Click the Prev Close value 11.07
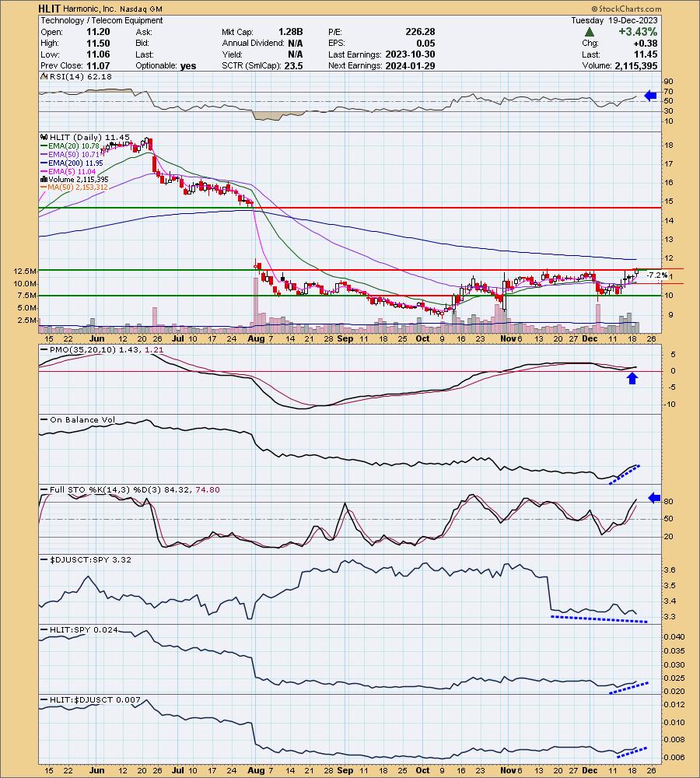The image size is (700, 778). 98,65
